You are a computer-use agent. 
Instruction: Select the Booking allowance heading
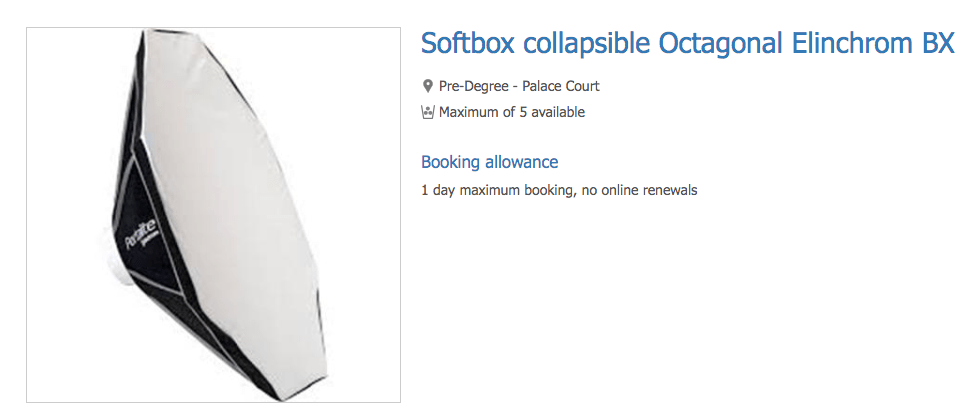(489, 162)
